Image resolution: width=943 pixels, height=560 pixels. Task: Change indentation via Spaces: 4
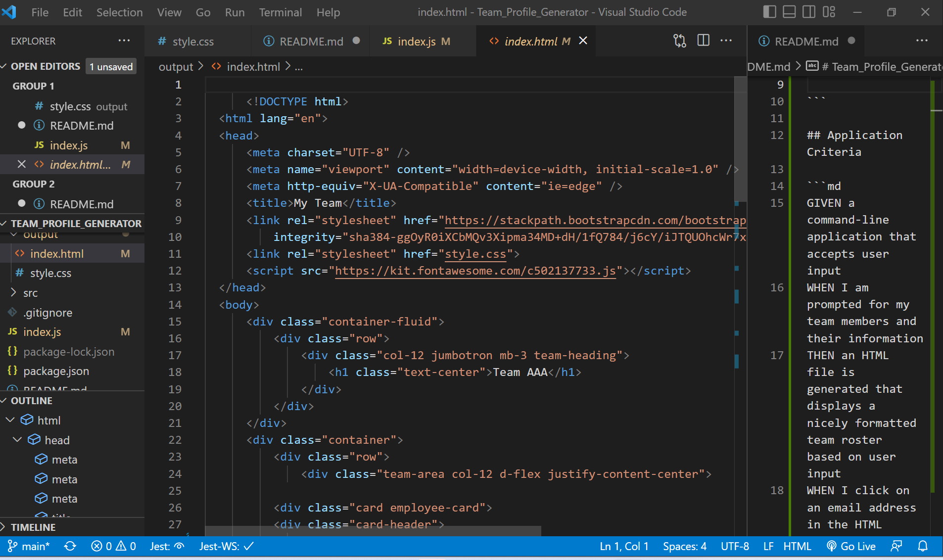pos(685,546)
